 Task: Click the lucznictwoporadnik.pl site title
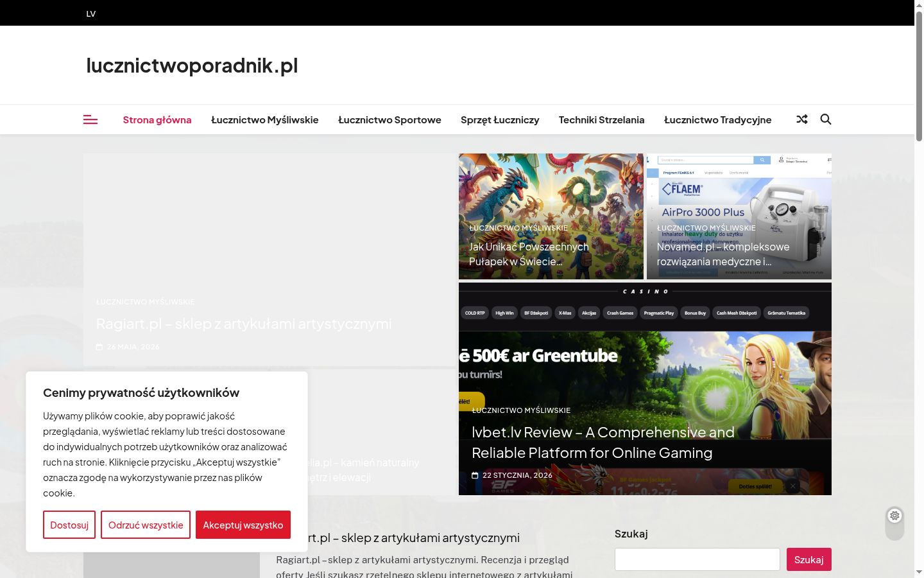tap(192, 65)
